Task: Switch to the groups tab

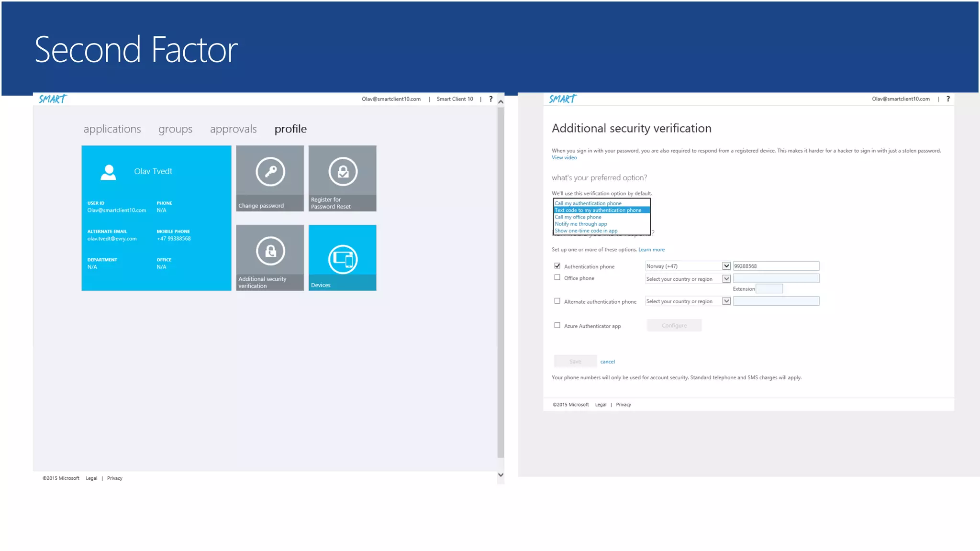Action: click(x=175, y=129)
